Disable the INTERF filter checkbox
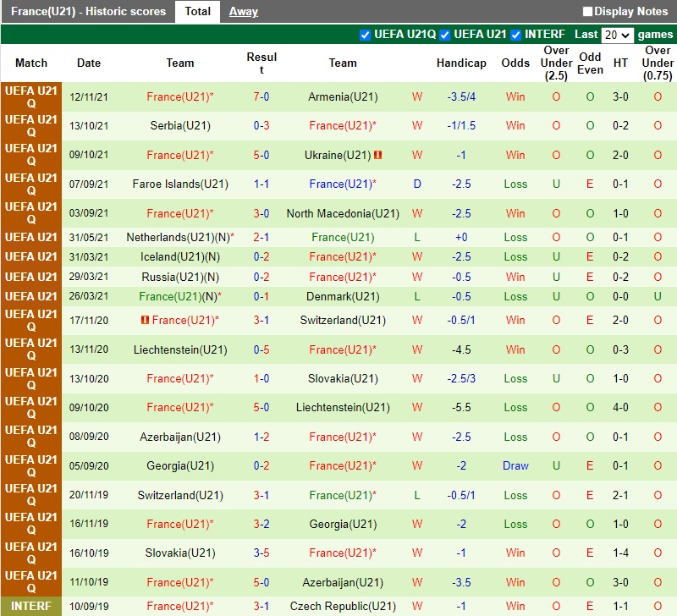Image resolution: width=677 pixels, height=616 pixels. tap(516, 35)
